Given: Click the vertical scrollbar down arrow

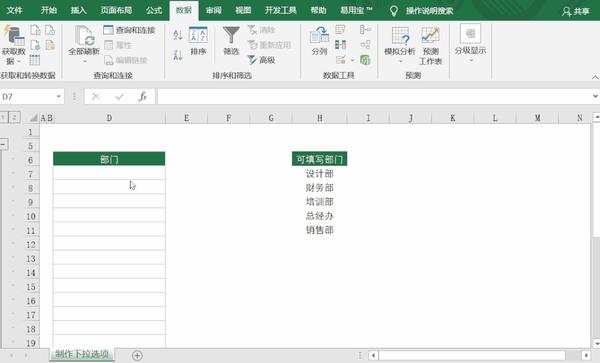Looking at the screenshot, I should pyautogui.click(x=596, y=343).
